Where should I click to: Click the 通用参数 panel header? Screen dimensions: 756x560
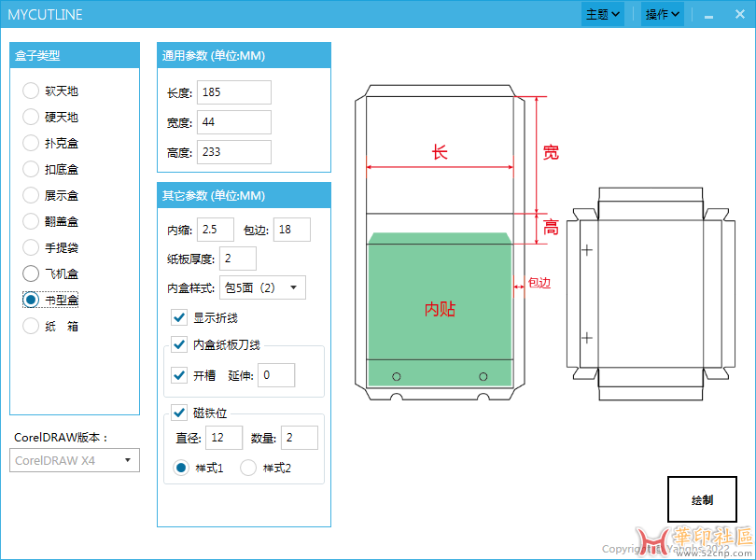pos(244,55)
